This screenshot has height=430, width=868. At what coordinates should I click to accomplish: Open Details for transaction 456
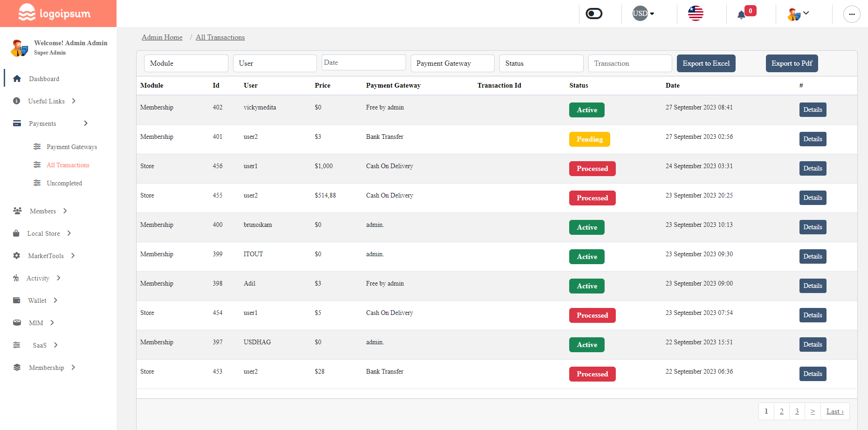click(813, 168)
